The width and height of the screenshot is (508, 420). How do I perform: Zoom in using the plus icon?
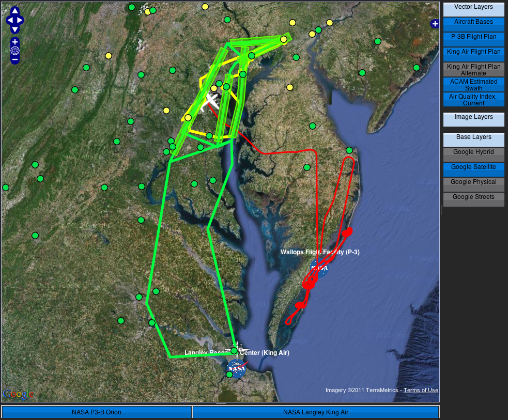(15, 42)
